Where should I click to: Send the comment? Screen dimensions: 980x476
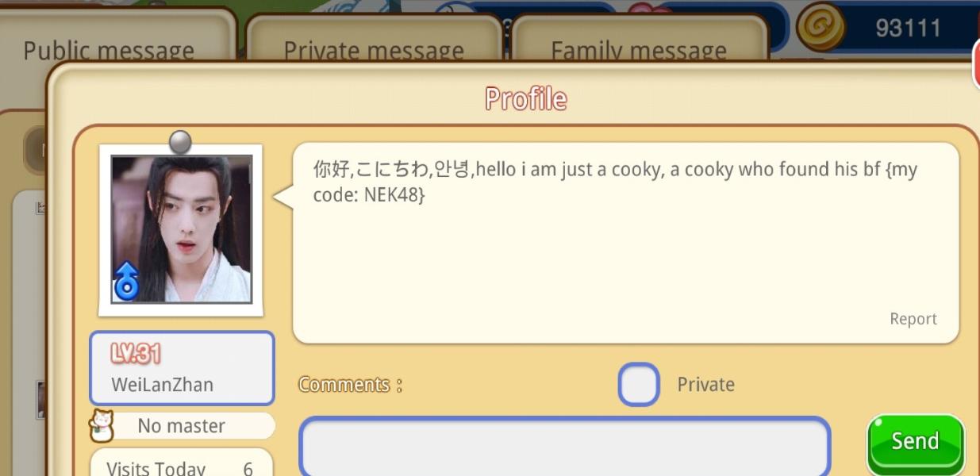(x=915, y=442)
